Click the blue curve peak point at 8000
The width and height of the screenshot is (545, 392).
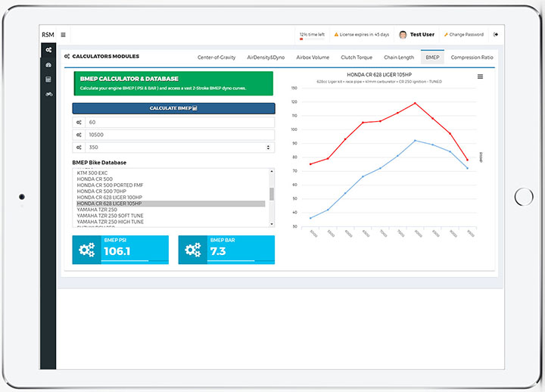tap(415, 141)
